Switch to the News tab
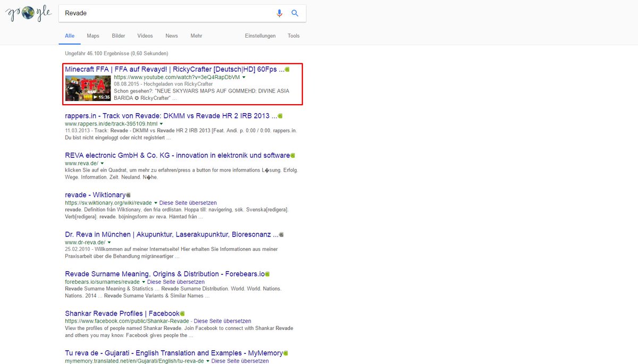638x364 pixels. coord(172,36)
